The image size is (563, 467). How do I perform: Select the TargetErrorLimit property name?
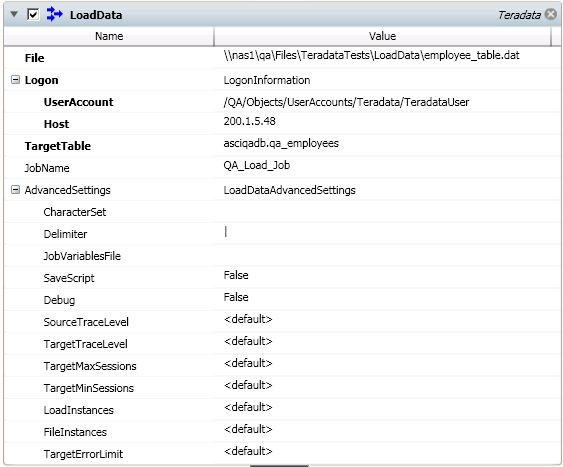[x=83, y=454]
